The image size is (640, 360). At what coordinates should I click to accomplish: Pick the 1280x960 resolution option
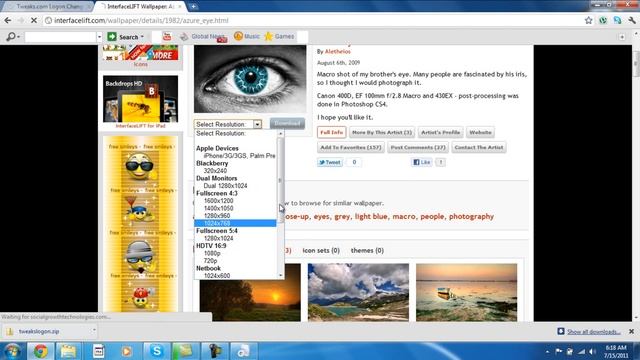pos(217,216)
